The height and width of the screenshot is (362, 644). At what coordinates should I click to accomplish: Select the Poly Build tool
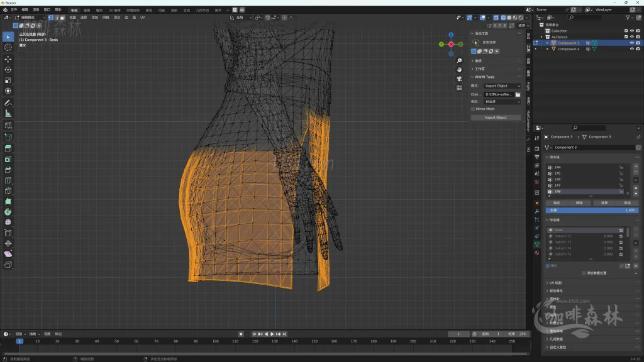8,201
